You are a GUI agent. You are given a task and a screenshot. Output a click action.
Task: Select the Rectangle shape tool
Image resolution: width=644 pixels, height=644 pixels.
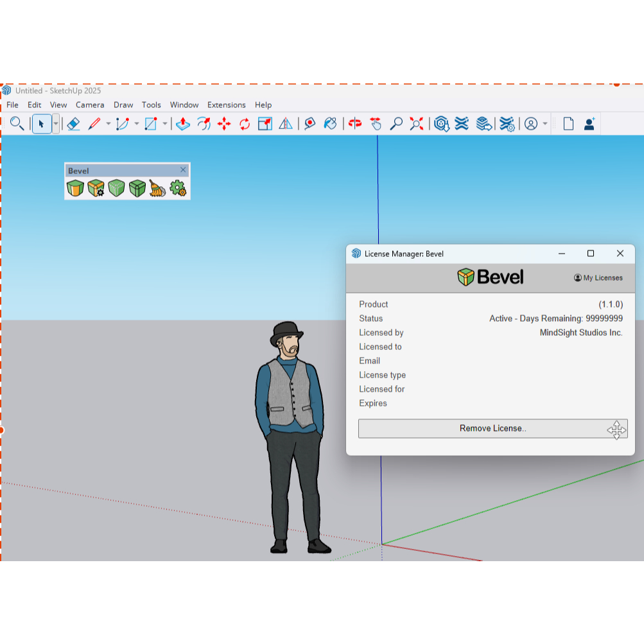point(151,124)
